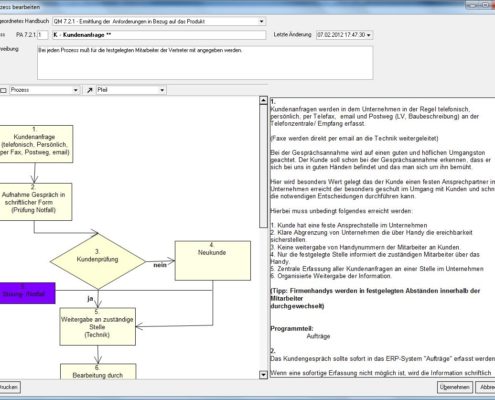Select the Neukunde process box
495x400 pixels.
[213, 260]
